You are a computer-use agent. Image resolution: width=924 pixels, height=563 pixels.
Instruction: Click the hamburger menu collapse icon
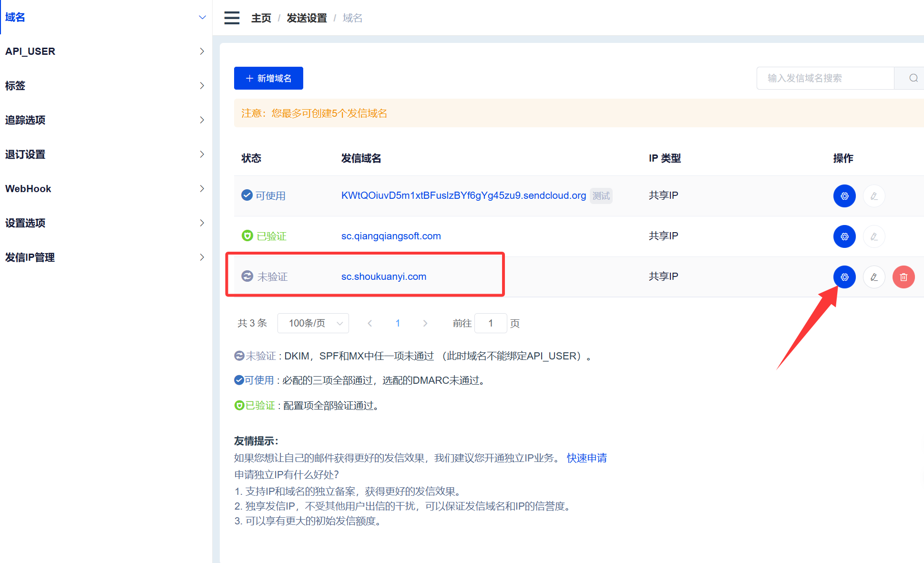tap(232, 18)
